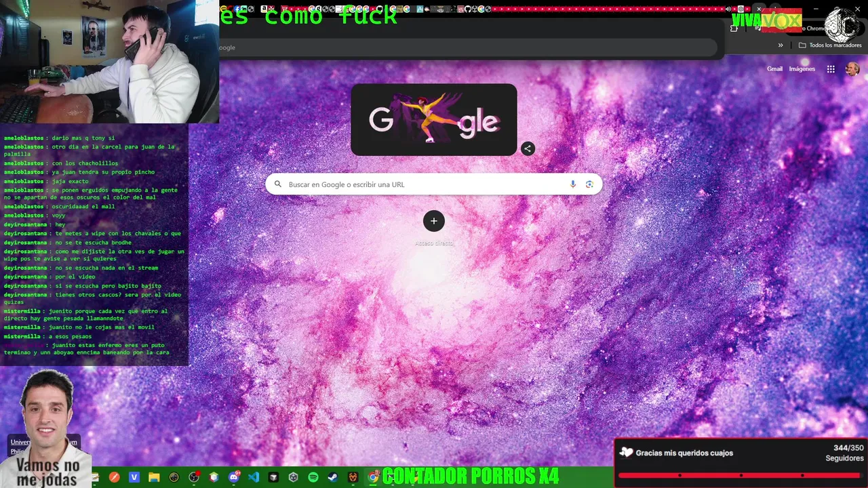Open OBS Studio from the taskbar

click(194, 477)
